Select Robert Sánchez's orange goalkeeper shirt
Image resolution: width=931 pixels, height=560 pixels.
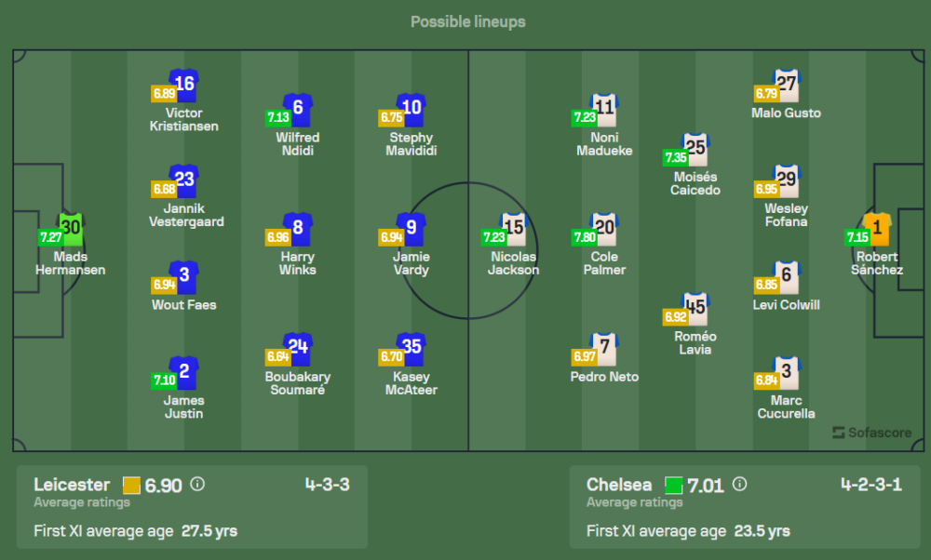coord(877,227)
